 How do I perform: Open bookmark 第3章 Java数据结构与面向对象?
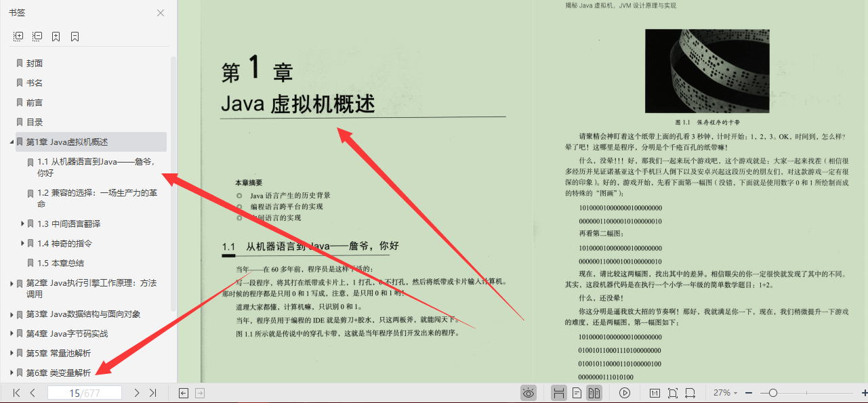point(83,314)
